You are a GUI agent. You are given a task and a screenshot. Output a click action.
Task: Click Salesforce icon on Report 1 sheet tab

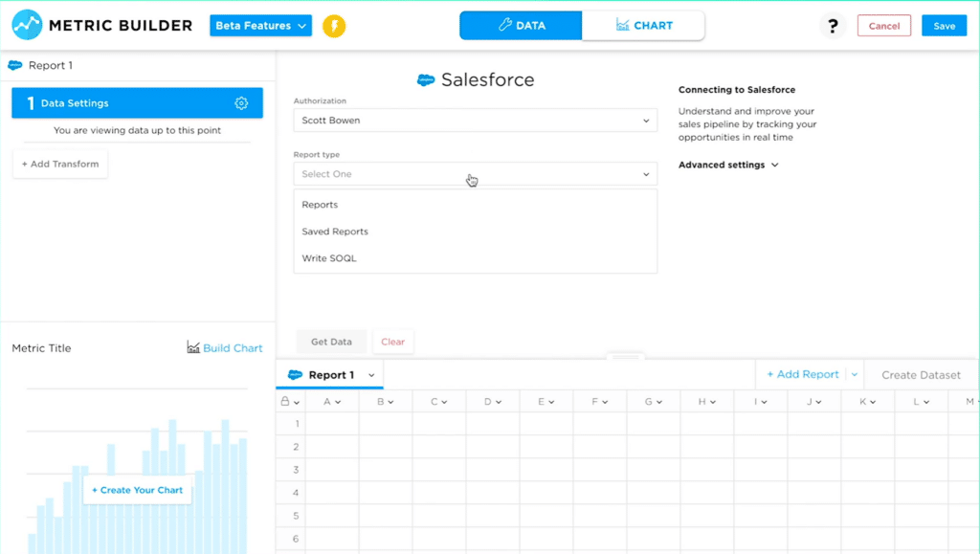tap(295, 375)
